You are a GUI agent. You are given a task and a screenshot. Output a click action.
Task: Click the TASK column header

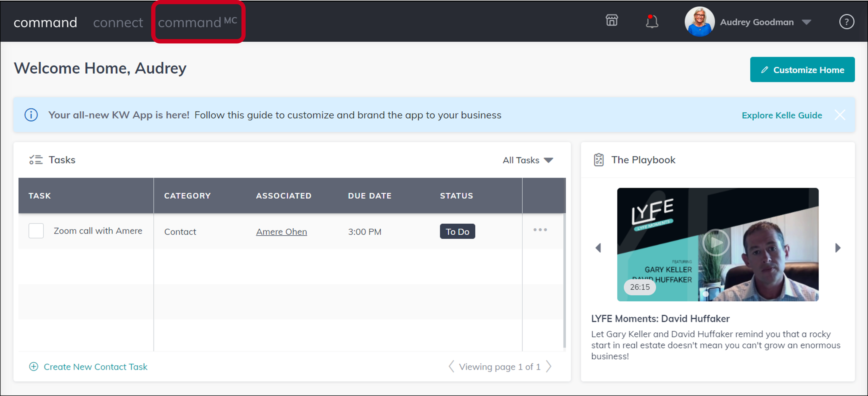click(x=39, y=196)
